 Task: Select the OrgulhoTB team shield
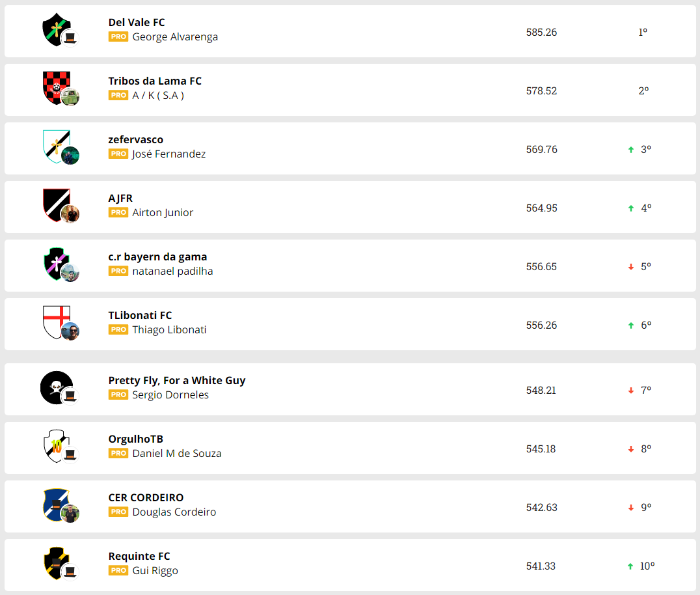pos(55,445)
